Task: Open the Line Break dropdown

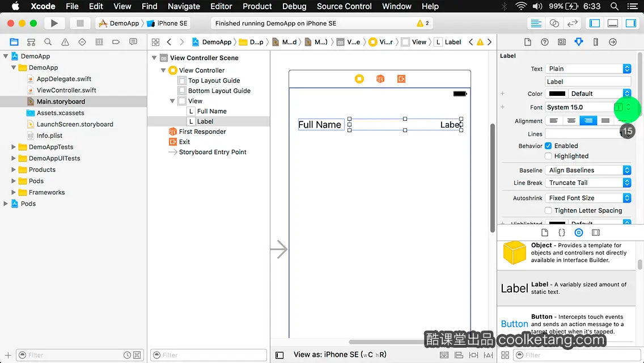Action: tap(588, 183)
